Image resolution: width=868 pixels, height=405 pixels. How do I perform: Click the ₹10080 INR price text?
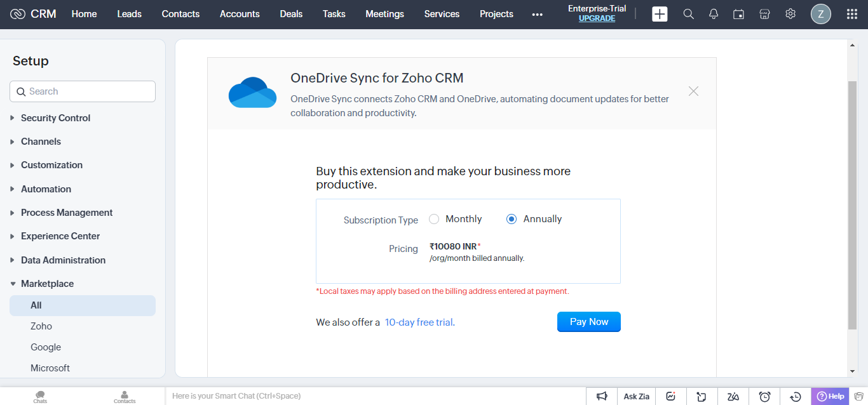click(x=453, y=246)
